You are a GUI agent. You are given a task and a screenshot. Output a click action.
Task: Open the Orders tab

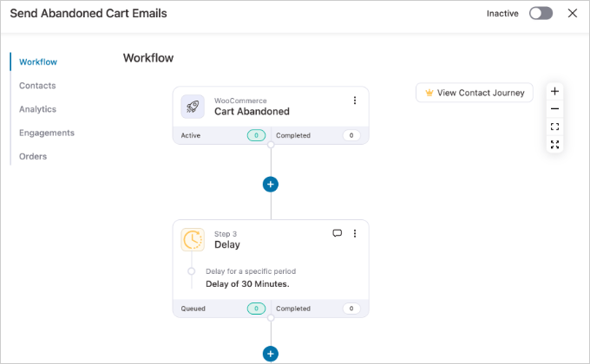point(33,156)
